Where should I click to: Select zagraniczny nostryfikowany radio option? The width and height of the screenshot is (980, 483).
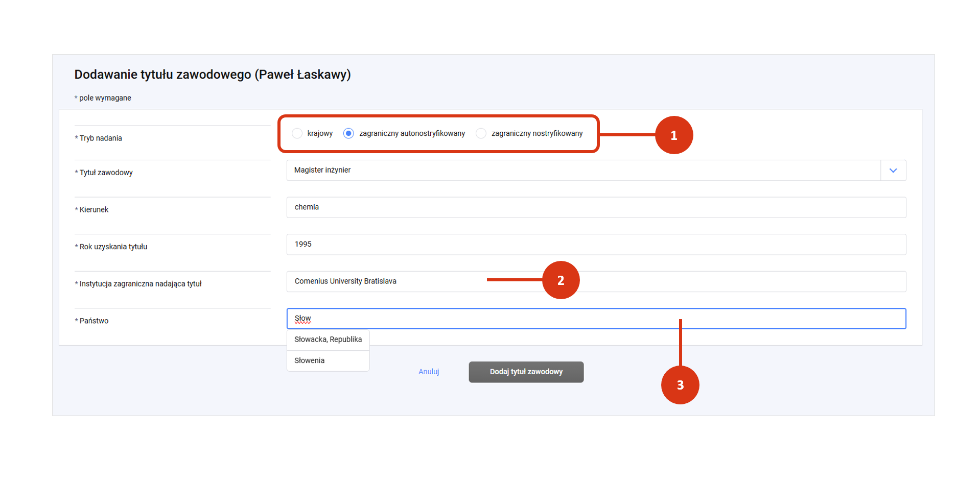coord(481,133)
